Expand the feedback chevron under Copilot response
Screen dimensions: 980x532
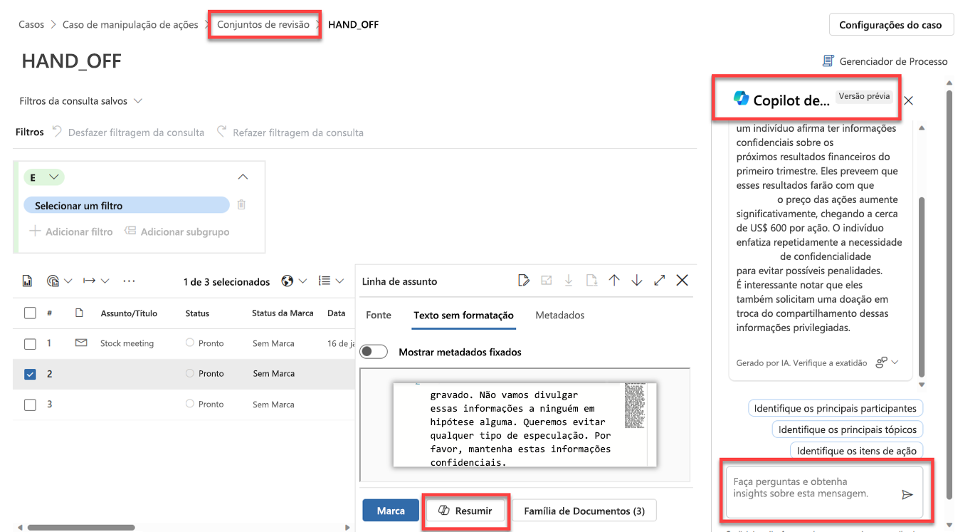pos(895,363)
